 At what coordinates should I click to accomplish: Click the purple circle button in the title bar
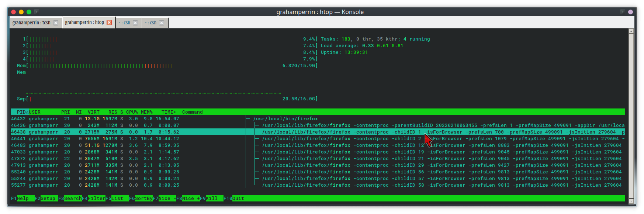click(630, 12)
